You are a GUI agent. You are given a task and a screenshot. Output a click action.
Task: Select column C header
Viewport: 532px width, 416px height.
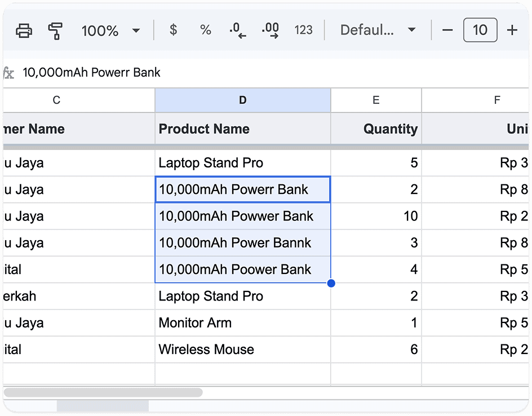79,100
